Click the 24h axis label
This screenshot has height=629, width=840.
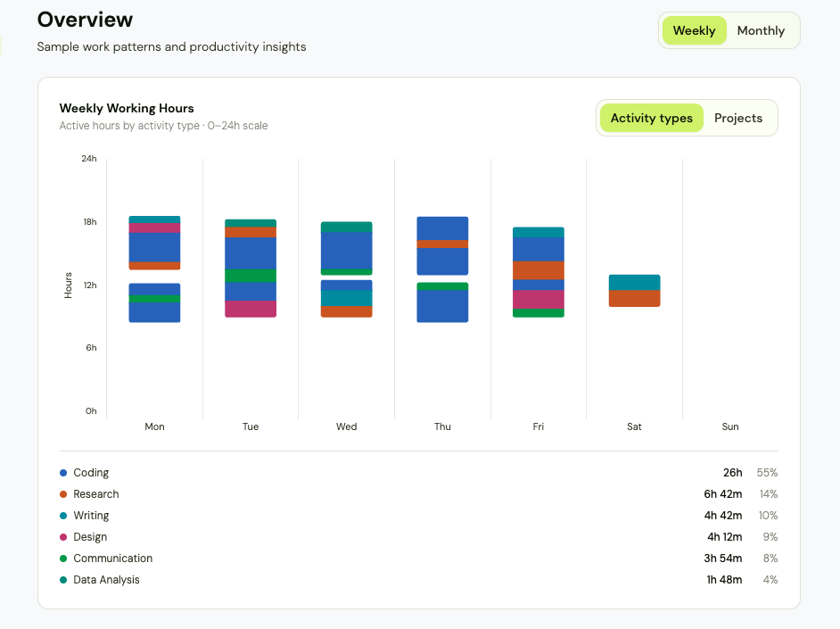click(89, 159)
